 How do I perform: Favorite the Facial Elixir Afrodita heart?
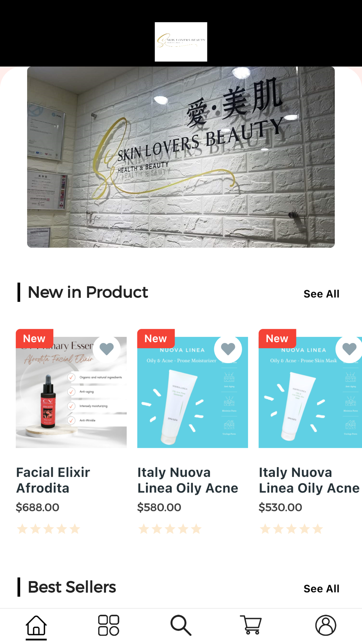(x=106, y=349)
